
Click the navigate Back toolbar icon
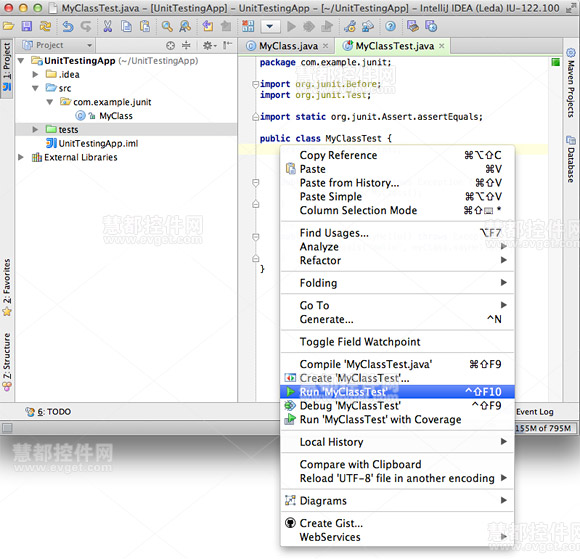coord(208,26)
